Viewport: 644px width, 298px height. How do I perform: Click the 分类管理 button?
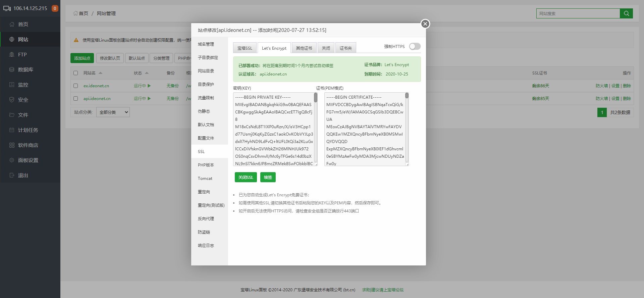pos(161,58)
